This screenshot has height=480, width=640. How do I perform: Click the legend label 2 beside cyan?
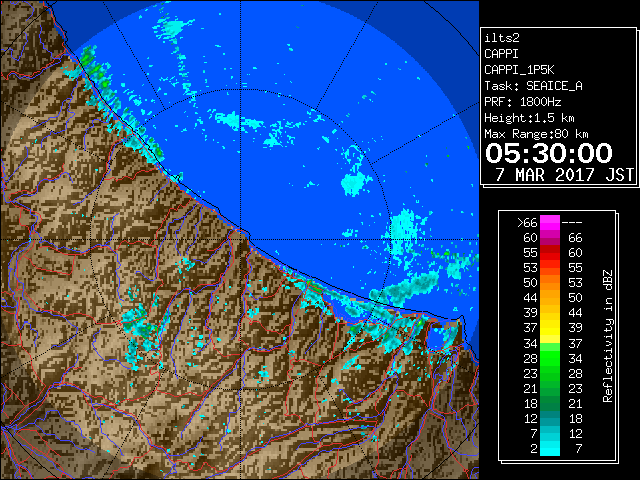click(x=534, y=449)
